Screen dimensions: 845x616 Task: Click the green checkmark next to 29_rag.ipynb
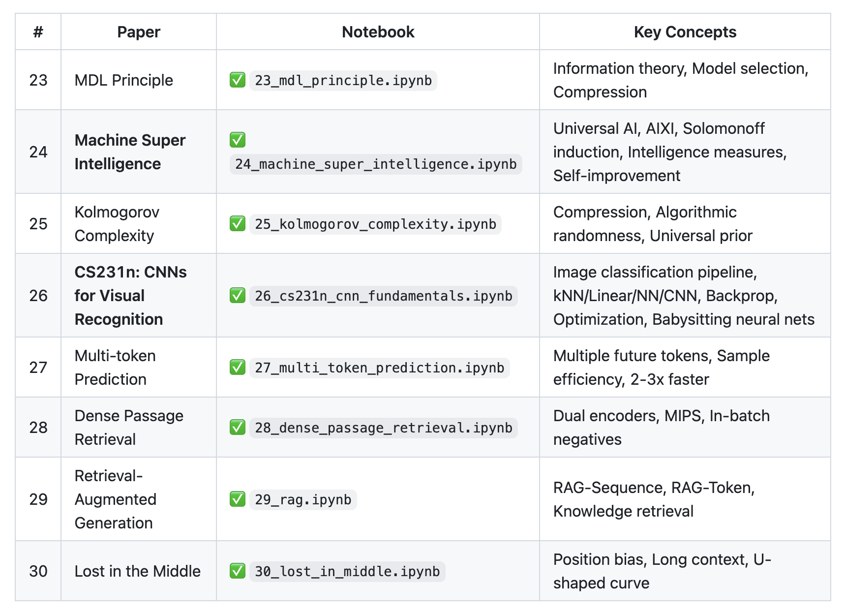(x=238, y=499)
